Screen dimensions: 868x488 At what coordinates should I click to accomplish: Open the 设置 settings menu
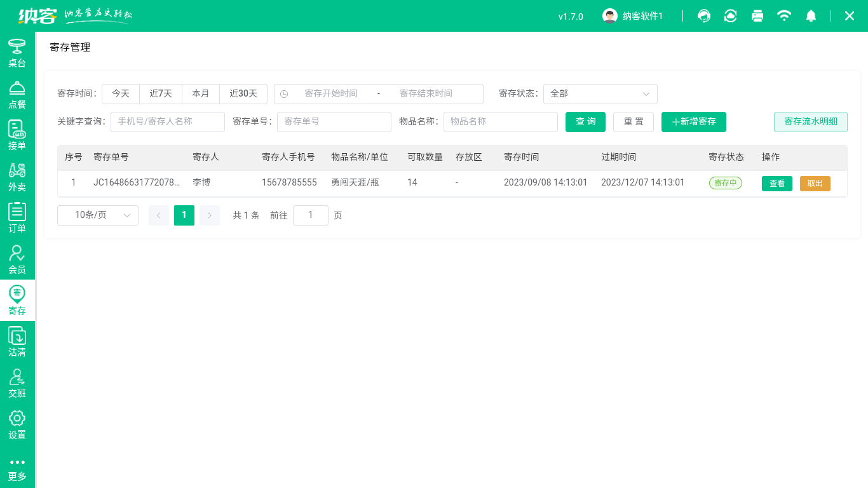click(17, 426)
